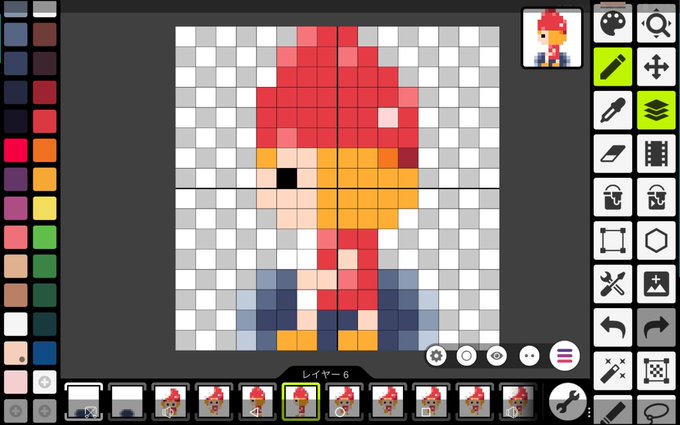Pick the pale pink color swatch
Viewport: 680px width, 425px height.
[x=16, y=382]
